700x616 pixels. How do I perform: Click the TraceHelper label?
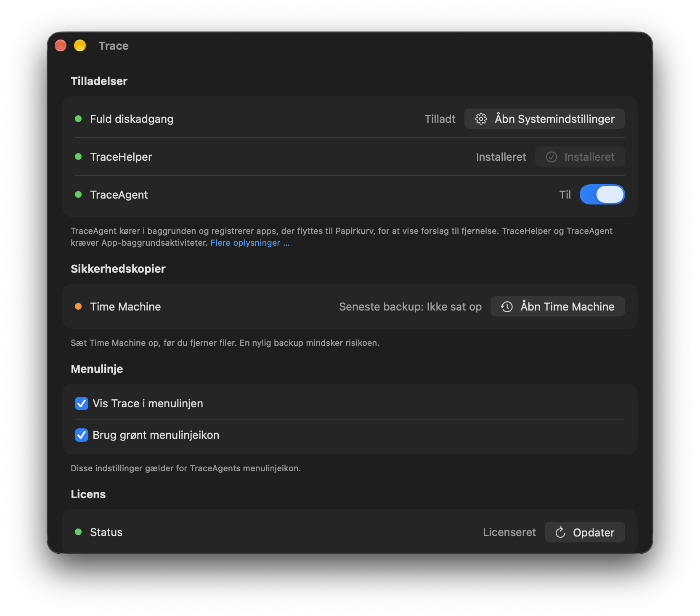tap(121, 157)
